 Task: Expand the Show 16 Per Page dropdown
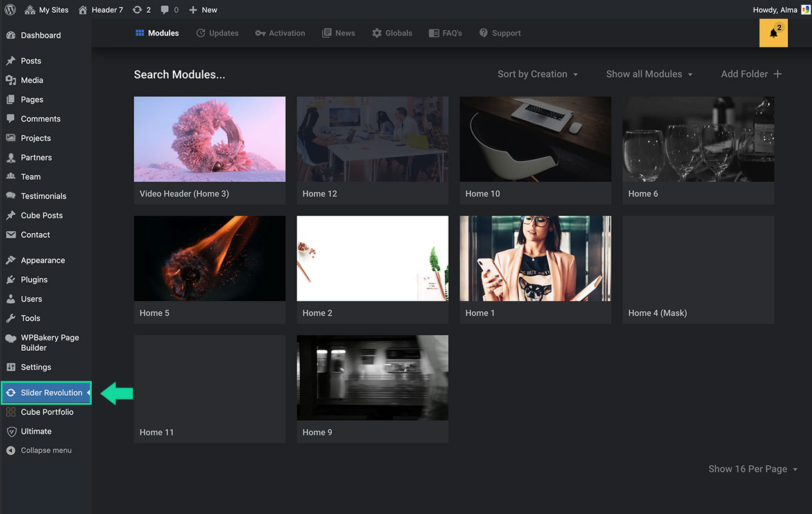pos(753,469)
